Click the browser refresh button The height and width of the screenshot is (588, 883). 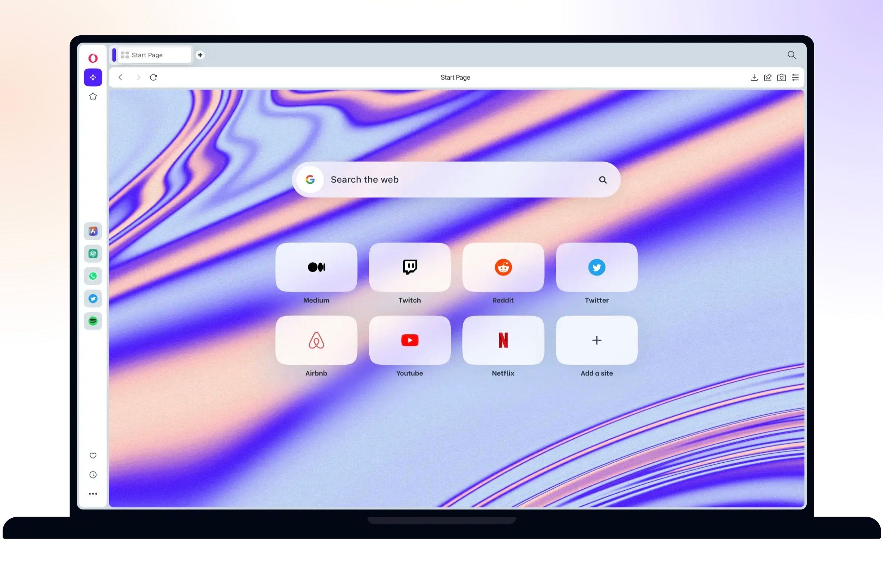153,77
